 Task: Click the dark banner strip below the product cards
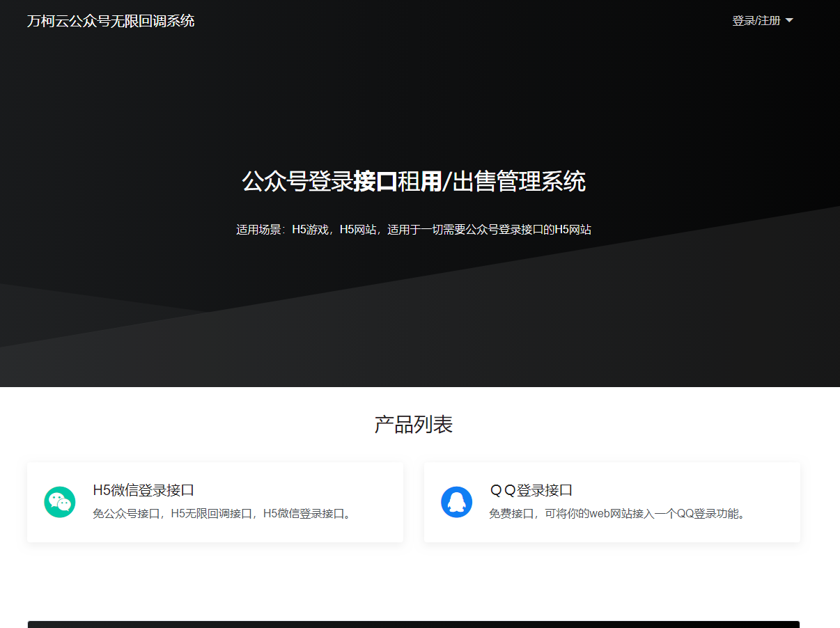[412, 622]
